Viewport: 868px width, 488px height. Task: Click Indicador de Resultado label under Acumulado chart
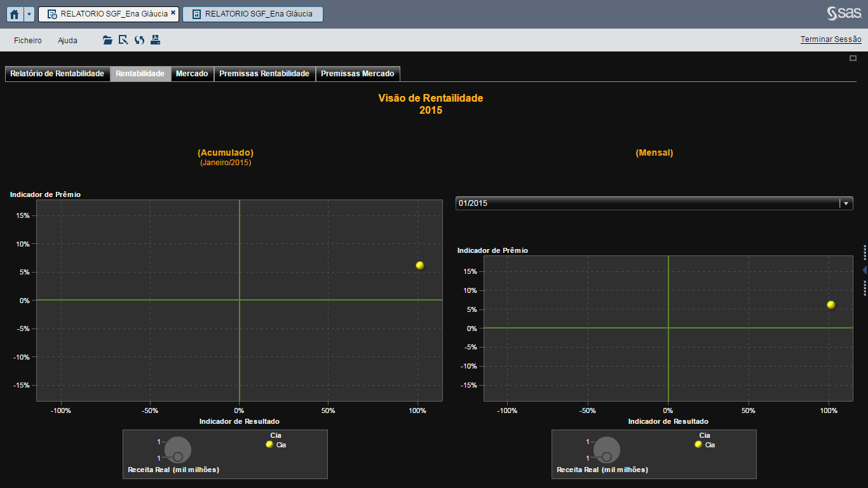[x=240, y=421]
